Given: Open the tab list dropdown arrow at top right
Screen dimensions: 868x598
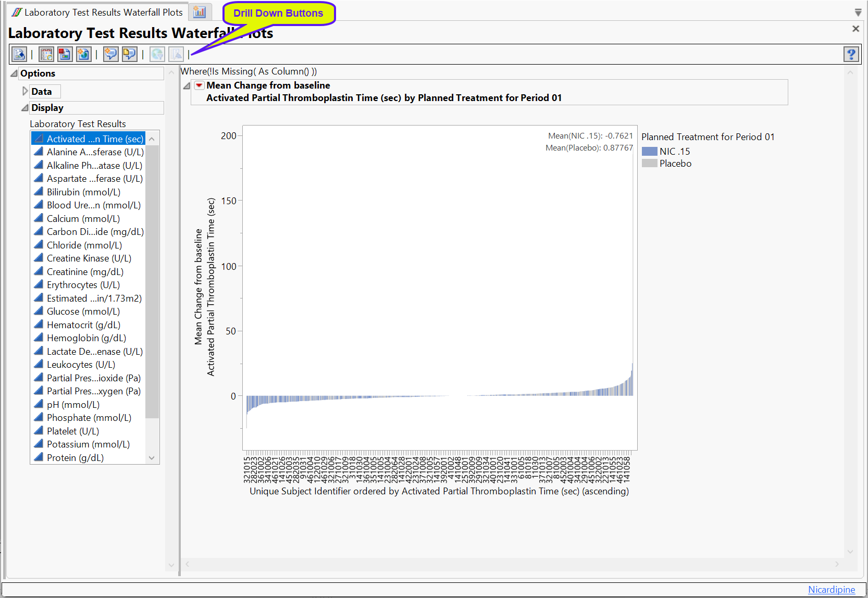Looking at the screenshot, I should click(x=858, y=13).
